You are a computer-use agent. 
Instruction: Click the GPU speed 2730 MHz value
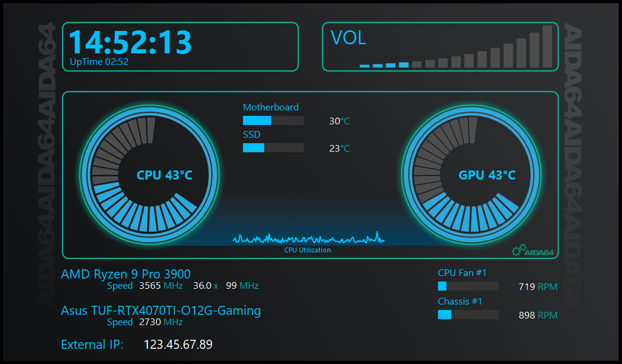tap(160, 322)
